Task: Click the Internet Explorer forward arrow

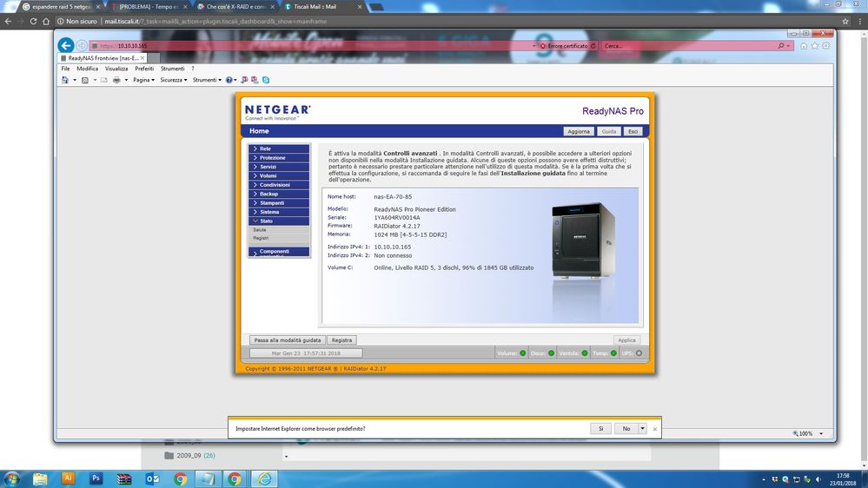Action: click(82, 45)
